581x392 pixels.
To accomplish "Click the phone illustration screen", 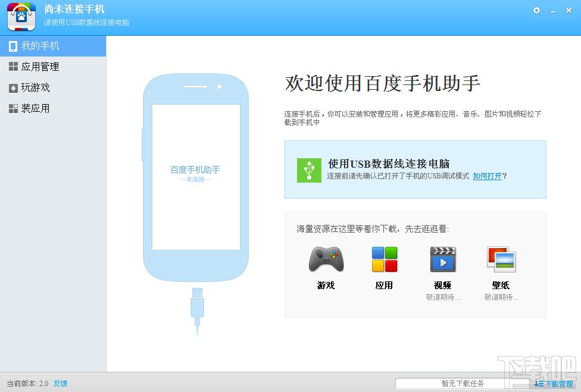I will [196, 177].
